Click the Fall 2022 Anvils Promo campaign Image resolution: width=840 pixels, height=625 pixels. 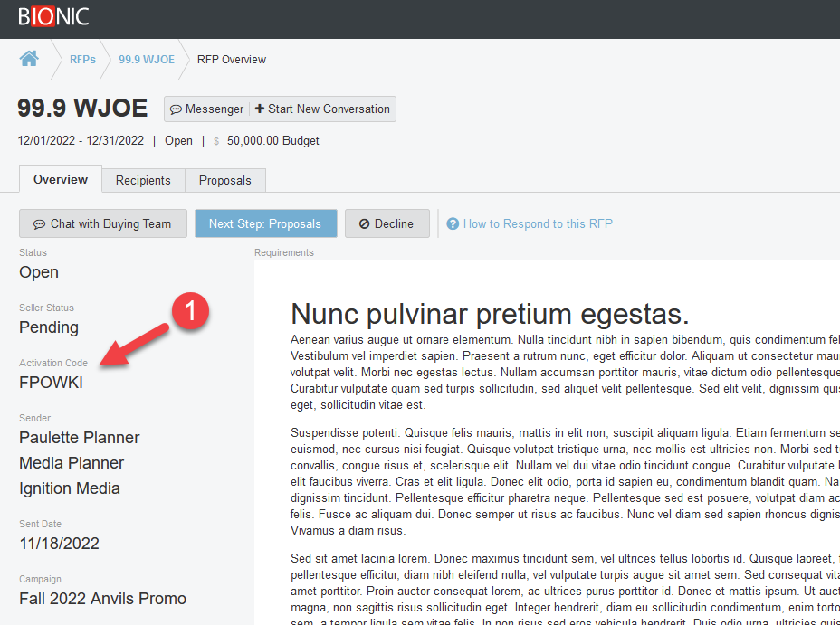pyautogui.click(x=102, y=599)
